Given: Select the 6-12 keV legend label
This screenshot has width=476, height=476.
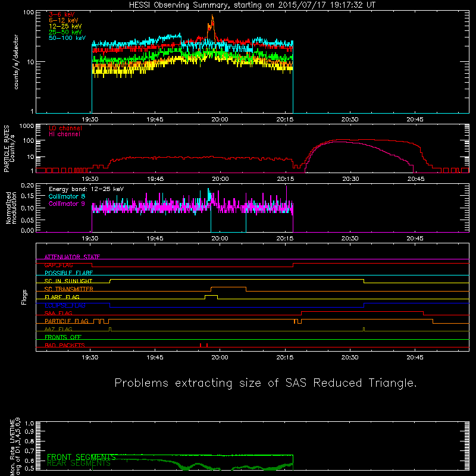Looking at the screenshot, I should [x=64, y=20].
